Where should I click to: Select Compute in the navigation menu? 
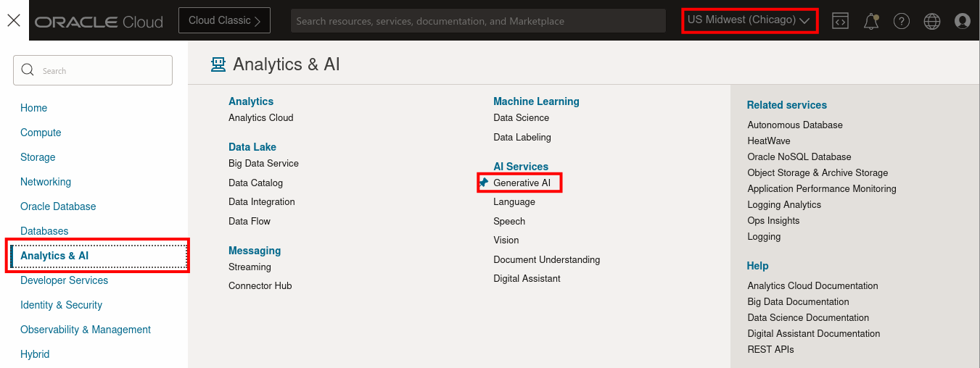(x=41, y=133)
